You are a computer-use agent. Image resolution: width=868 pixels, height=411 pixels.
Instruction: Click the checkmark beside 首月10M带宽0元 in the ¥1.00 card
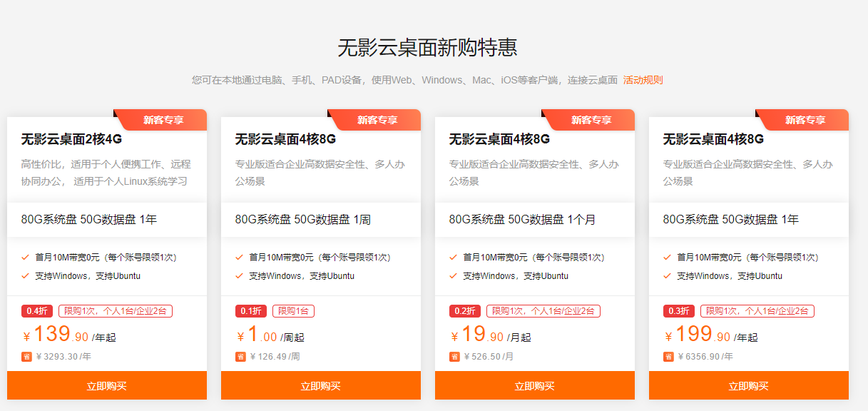click(x=239, y=257)
